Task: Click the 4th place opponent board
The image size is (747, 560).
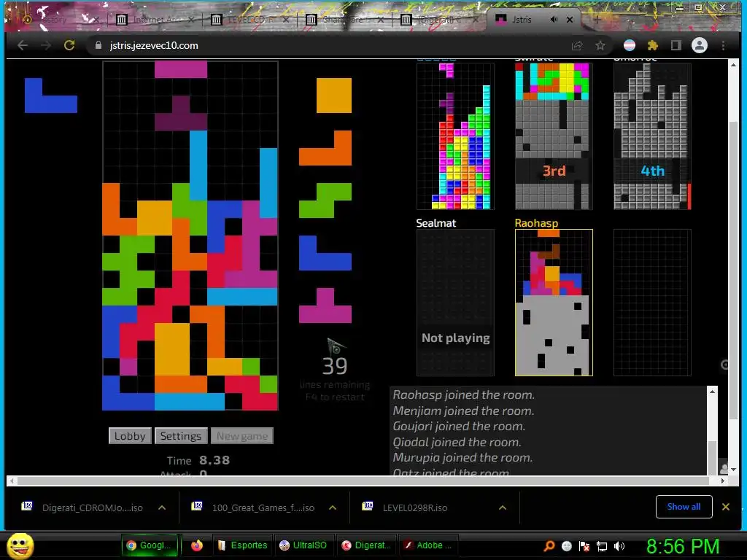Action: click(x=652, y=136)
